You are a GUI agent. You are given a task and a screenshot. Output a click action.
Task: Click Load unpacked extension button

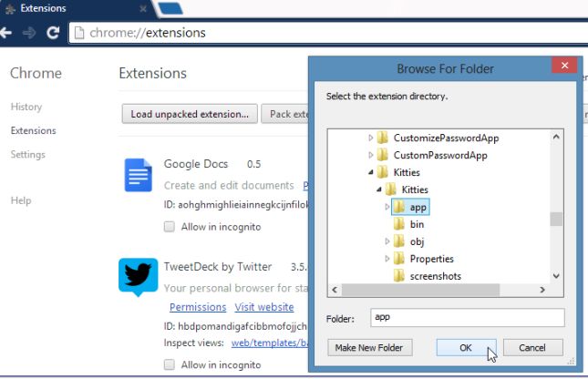[190, 114]
